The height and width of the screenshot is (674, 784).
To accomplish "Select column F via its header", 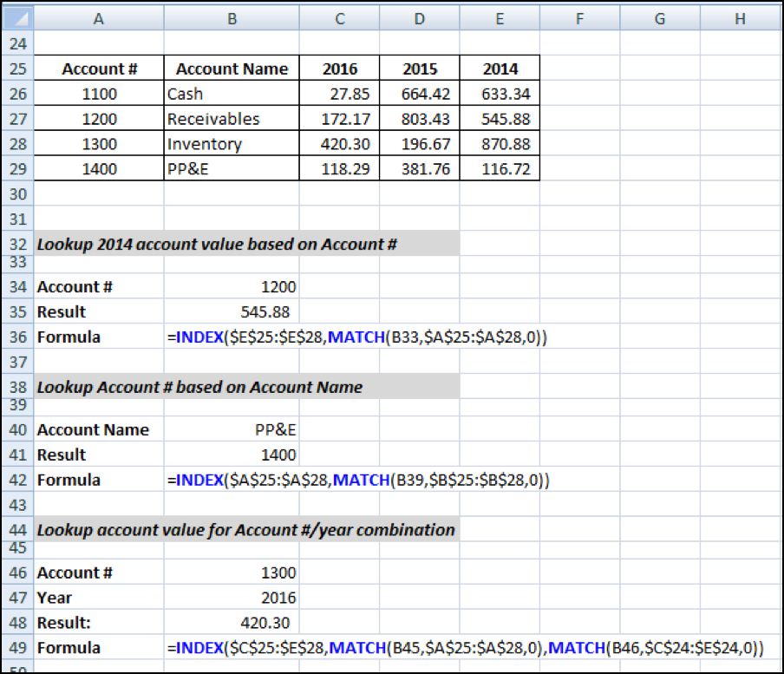I will tap(580, 18).
